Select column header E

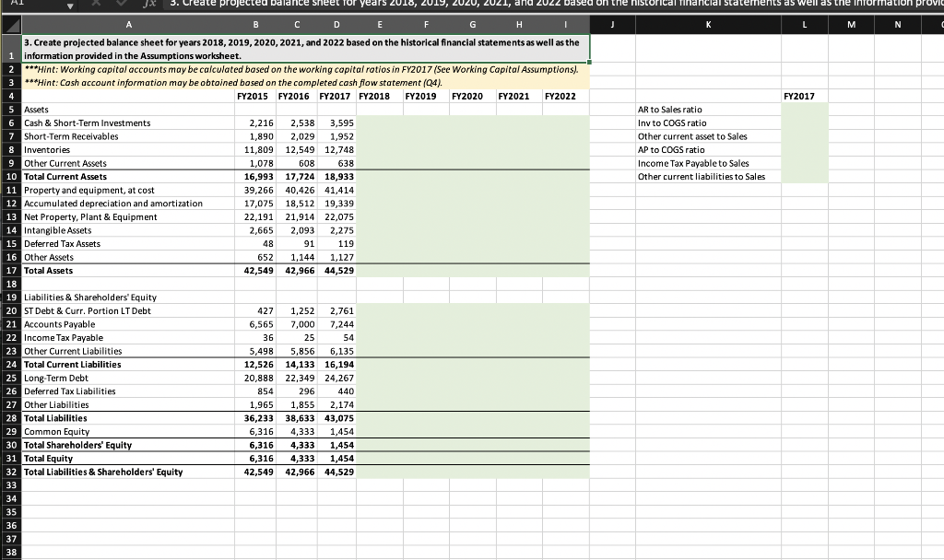pyautogui.click(x=379, y=24)
